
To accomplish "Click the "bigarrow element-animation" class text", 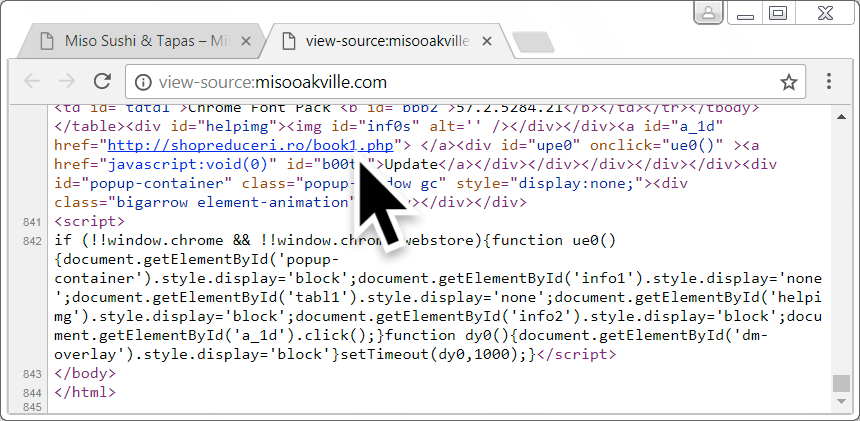I will tap(233, 202).
